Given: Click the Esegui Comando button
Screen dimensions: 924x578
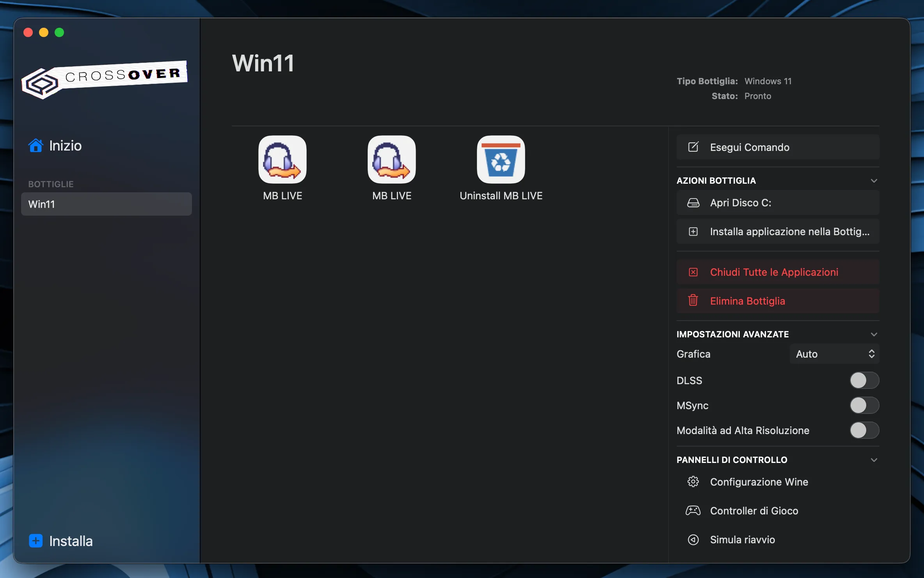Looking at the screenshot, I should pos(778,147).
